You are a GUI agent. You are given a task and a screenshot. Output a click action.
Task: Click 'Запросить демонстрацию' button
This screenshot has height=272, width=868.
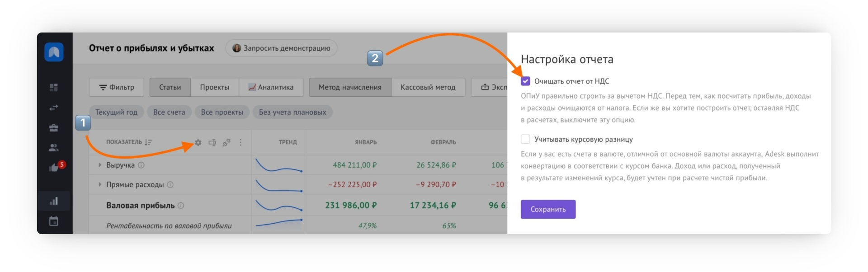(281, 48)
